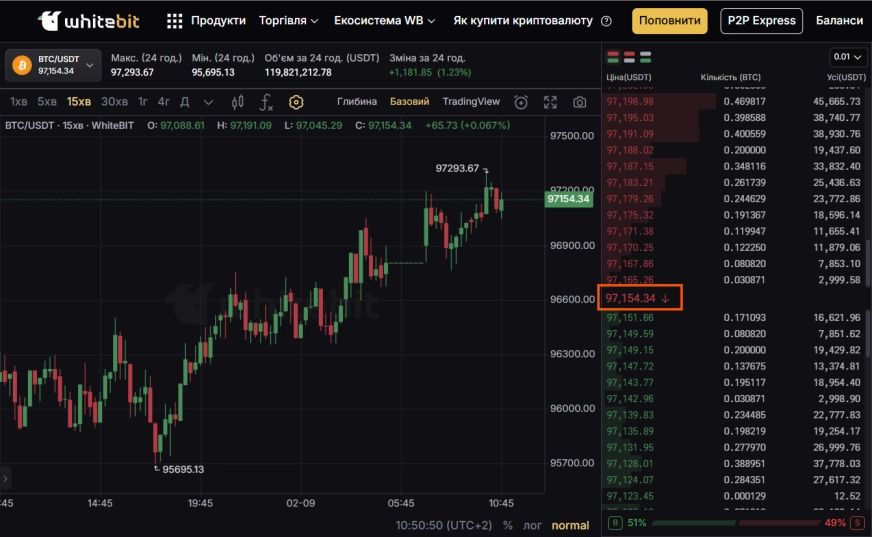Open chart settings gear icon
872x537 pixels.
click(296, 102)
